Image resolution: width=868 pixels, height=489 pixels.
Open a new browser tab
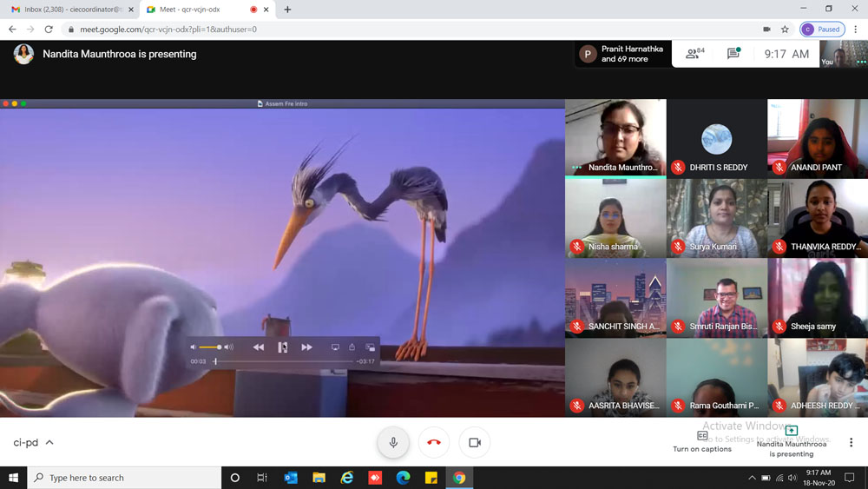[287, 10]
